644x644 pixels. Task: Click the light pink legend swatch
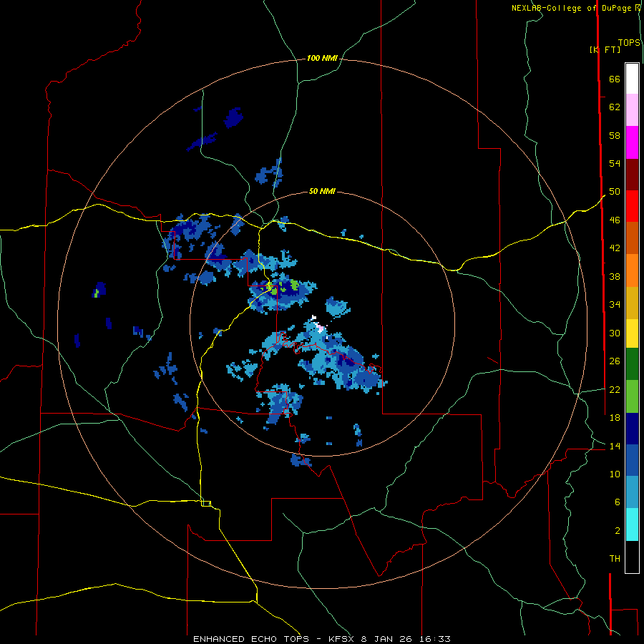coord(632,109)
